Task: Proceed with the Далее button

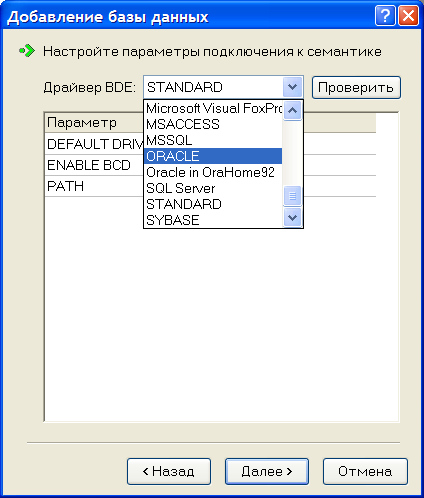Action: [x=267, y=471]
